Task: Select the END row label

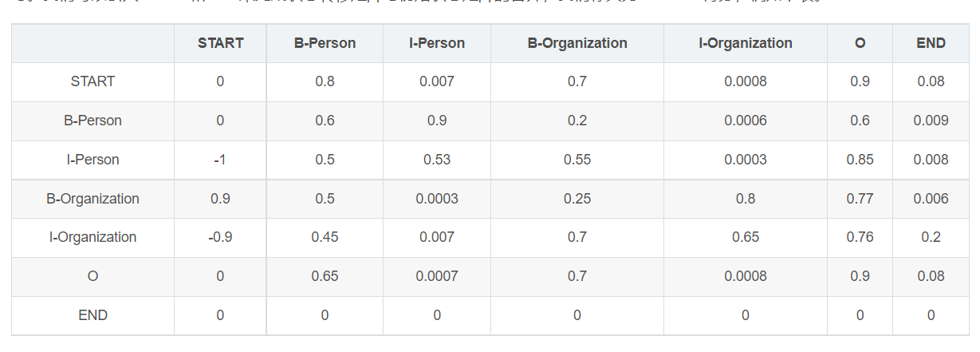Action: (92, 315)
